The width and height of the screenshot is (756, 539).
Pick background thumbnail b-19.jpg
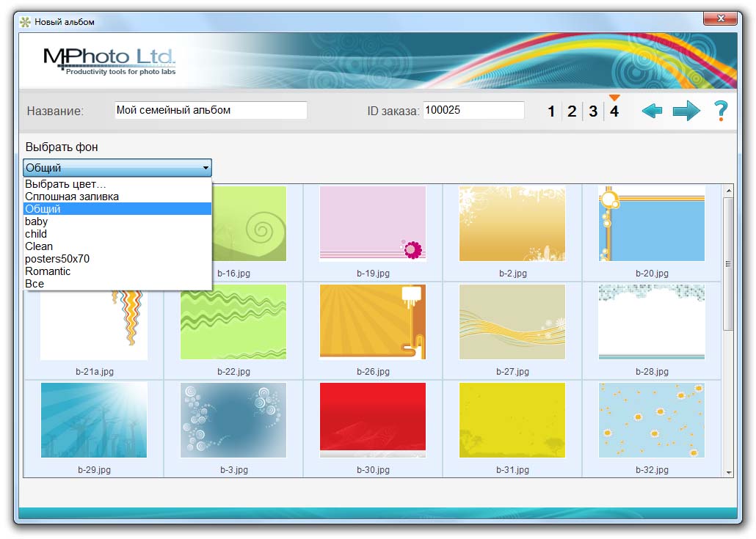click(x=373, y=224)
